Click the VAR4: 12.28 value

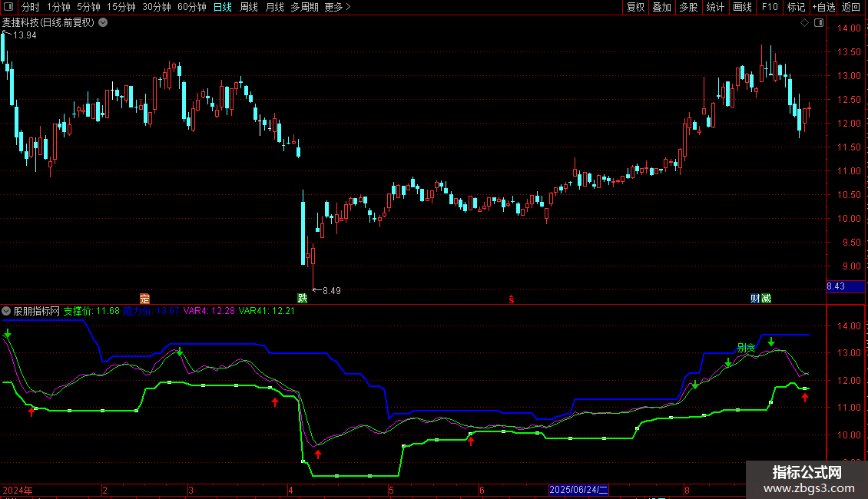coord(209,311)
